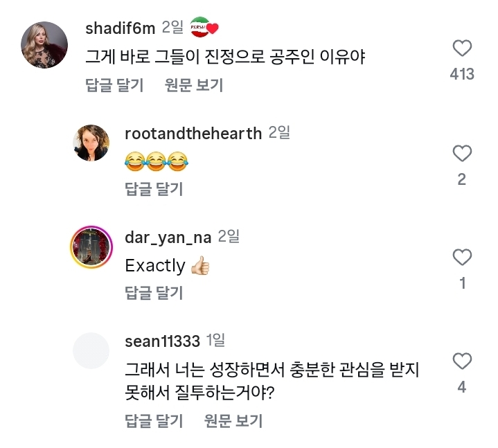Visit dar_yan_na's profile via username
The width and height of the screenshot is (498, 448).
click(168, 237)
